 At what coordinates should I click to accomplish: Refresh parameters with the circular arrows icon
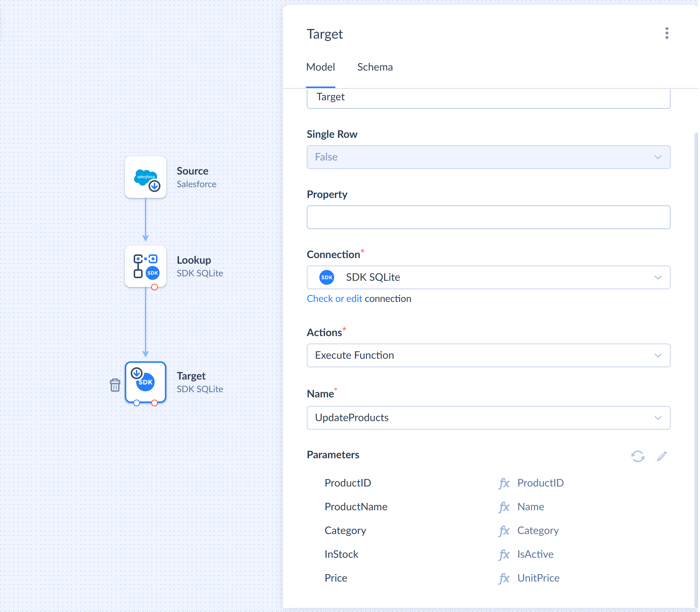638,456
